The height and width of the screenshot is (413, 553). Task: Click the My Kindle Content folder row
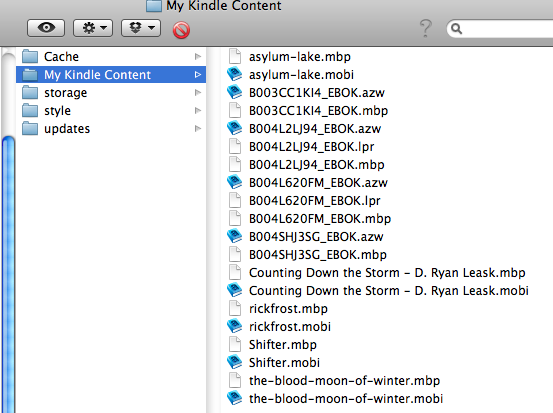[111, 74]
